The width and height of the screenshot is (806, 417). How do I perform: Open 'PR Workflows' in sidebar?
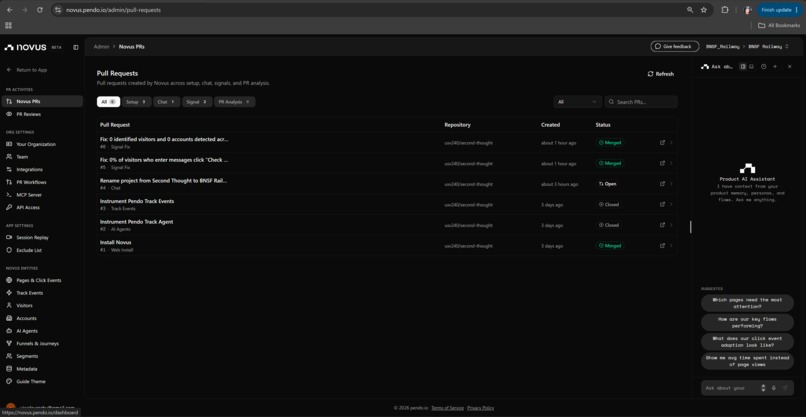pos(42,182)
